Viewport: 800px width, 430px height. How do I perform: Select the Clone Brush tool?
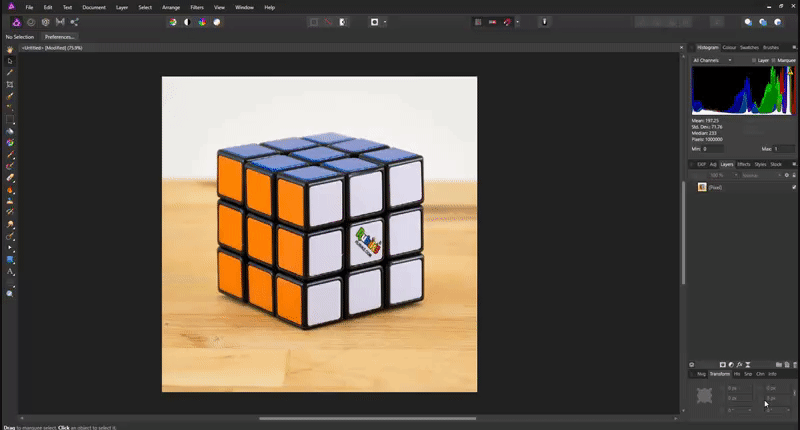(x=10, y=201)
